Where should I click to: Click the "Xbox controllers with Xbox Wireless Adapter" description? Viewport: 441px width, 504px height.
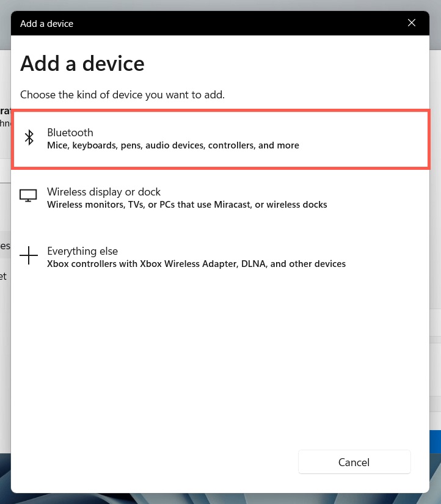click(196, 264)
